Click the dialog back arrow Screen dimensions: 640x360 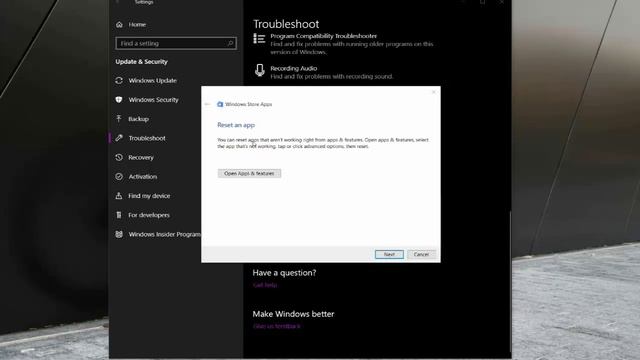click(x=207, y=104)
